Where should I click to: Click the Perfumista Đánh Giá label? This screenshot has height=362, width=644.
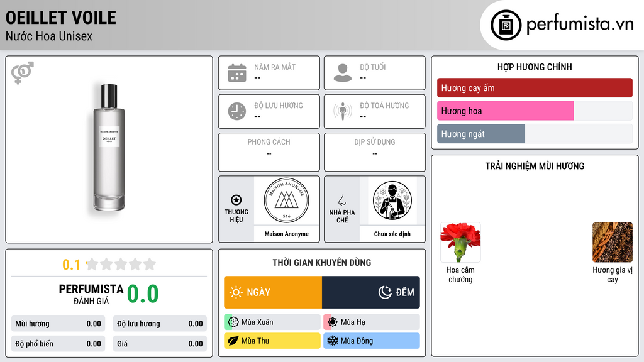(x=91, y=294)
